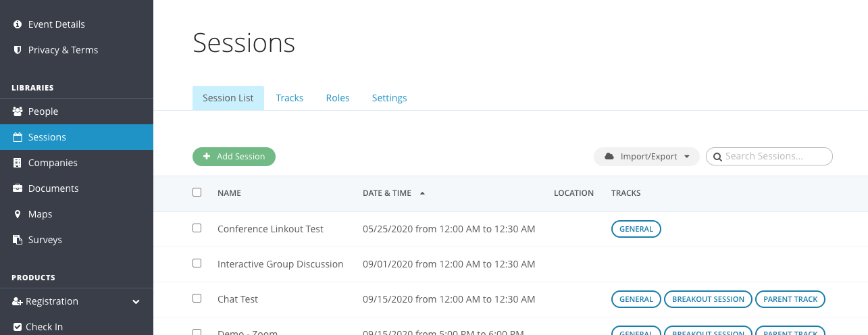Sort by Date & Time arrow indicator
Image resolution: width=868 pixels, height=335 pixels.
pos(422,193)
